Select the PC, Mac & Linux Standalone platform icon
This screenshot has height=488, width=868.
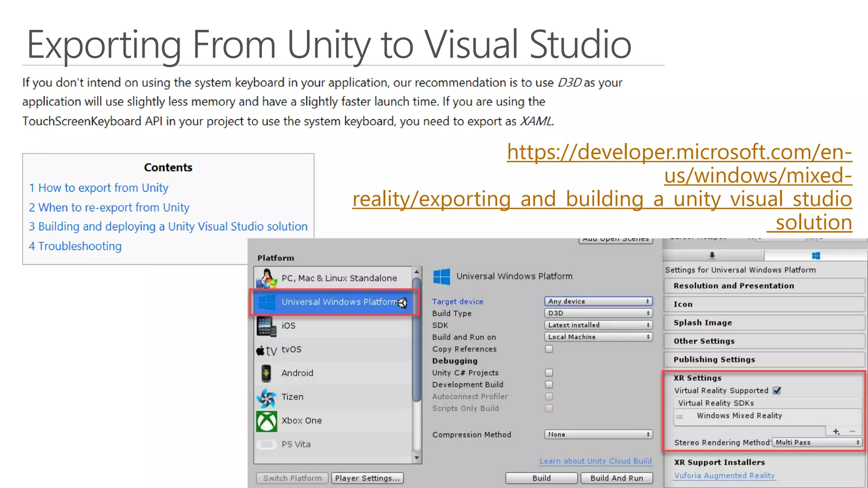(267, 278)
